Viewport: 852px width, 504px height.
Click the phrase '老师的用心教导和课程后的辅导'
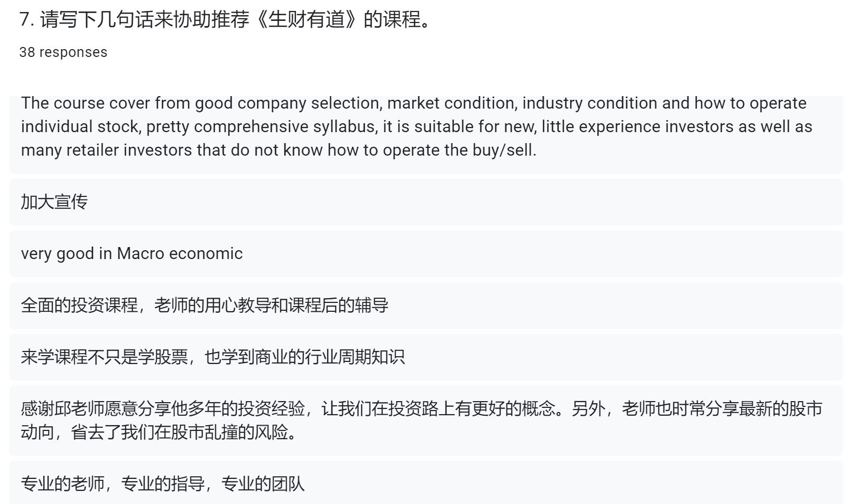[x=271, y=305]
